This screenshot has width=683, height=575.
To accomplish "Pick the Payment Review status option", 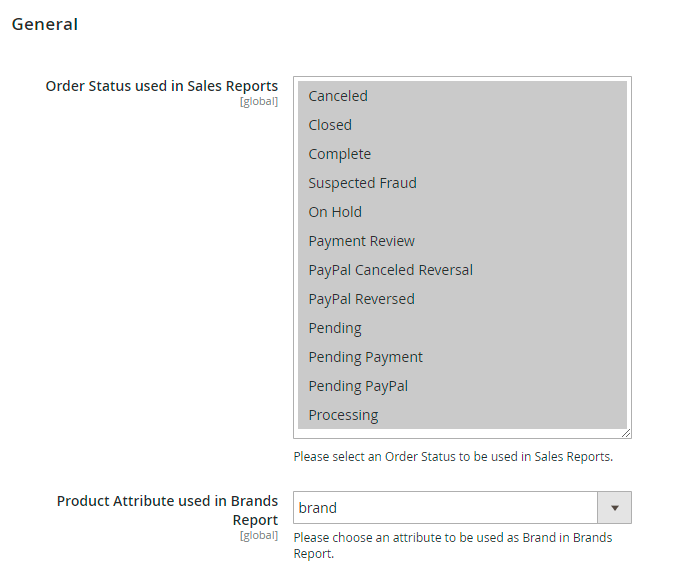I will pos(361,241).
